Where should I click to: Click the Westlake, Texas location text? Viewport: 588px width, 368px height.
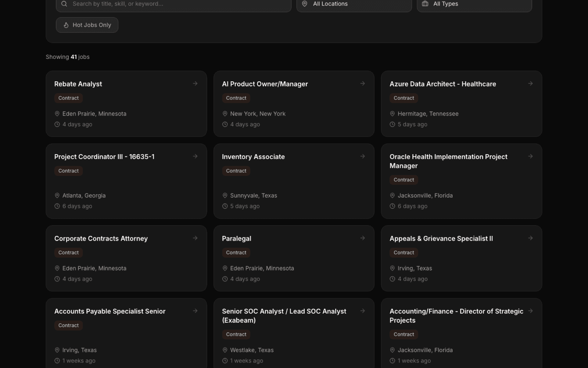tap(252, 350)
